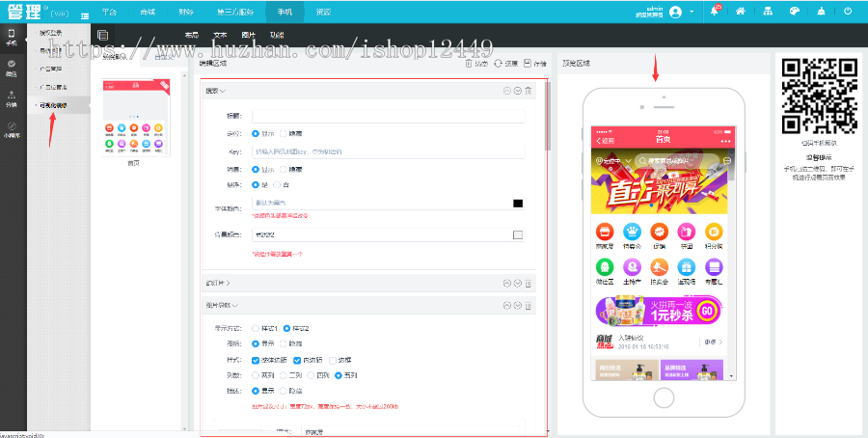The width and height of the screenshot is (868, 438).
Task: Click the black font color swatch
Action: (x=518, y=203)
